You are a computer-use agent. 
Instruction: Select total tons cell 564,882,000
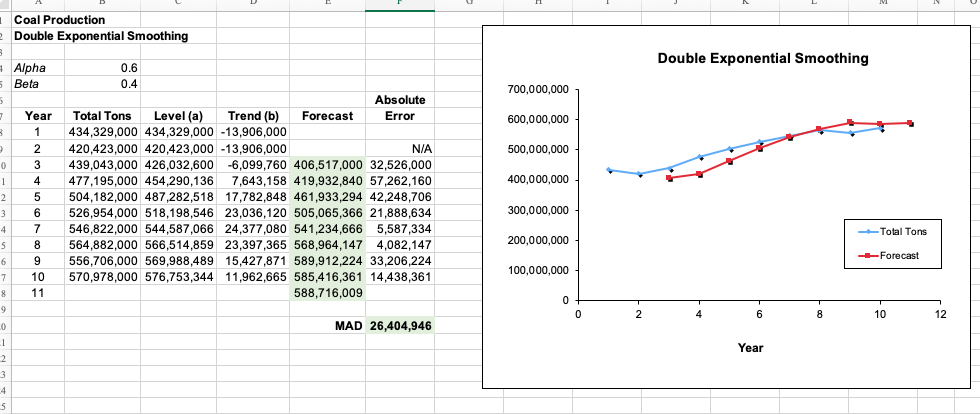click(x=102, y=246)
